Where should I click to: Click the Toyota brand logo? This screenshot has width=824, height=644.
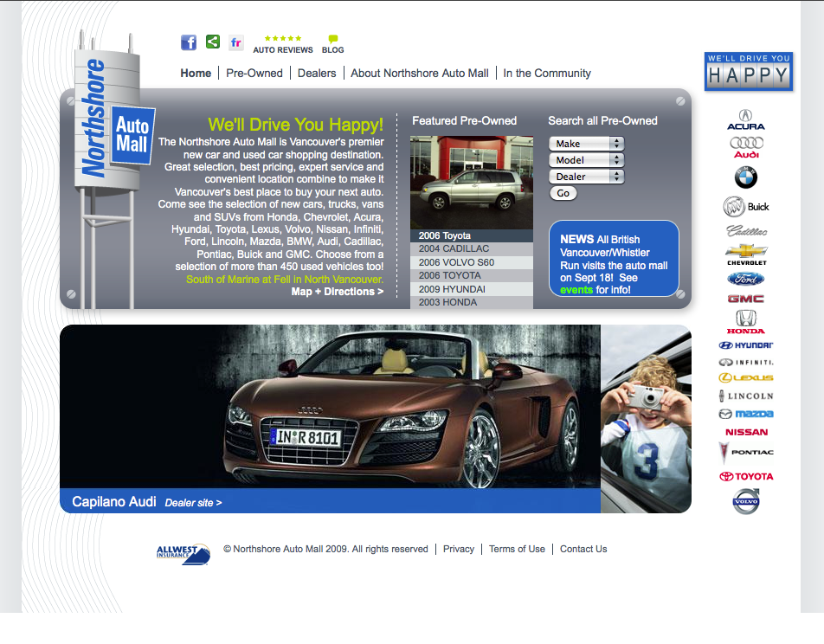746,476
